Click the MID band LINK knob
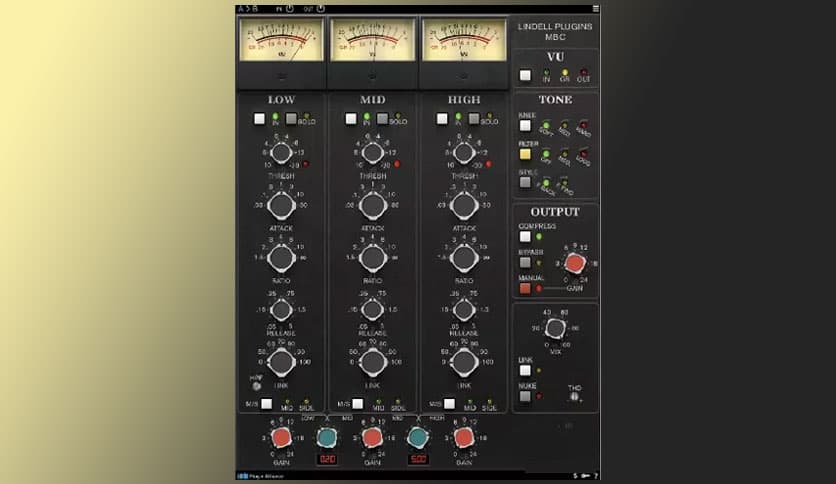Viewport: 836px width, 484px height. 373,362
